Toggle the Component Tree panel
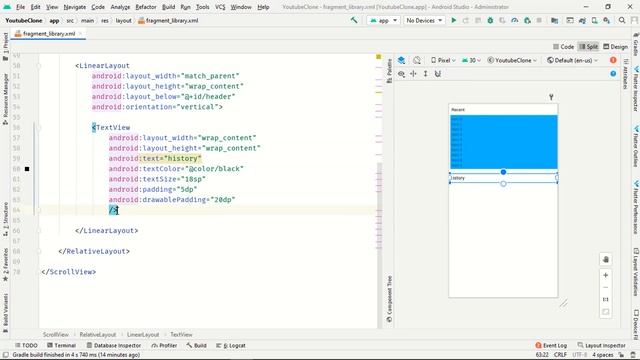640x360 pixels. [x=389, y=299]
